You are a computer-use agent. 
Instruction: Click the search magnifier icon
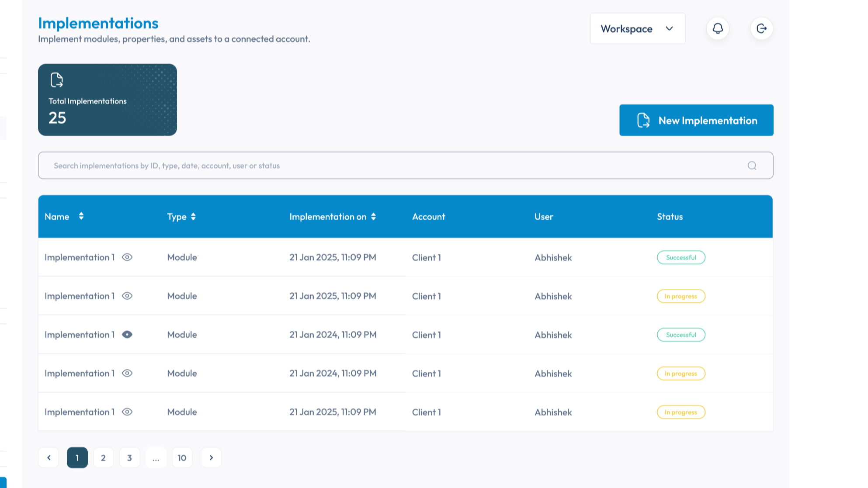(x=752, y=166)
